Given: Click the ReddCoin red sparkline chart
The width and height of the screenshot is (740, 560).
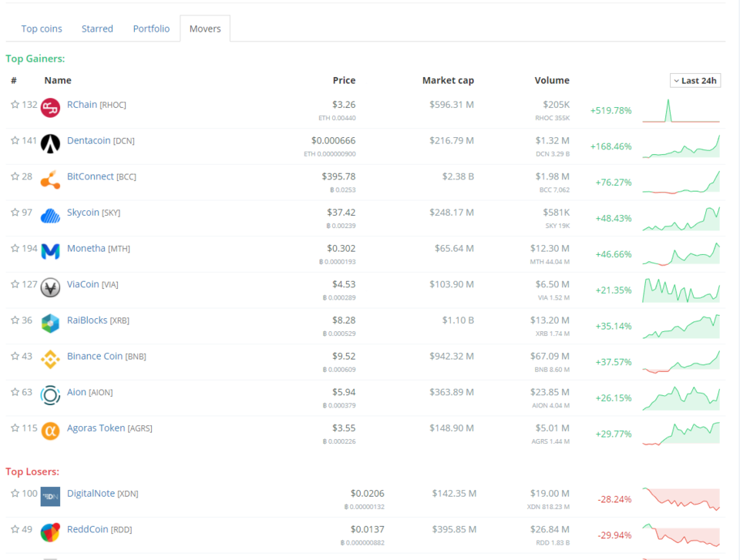Looking at the screenshot, I should pos(681,535).
